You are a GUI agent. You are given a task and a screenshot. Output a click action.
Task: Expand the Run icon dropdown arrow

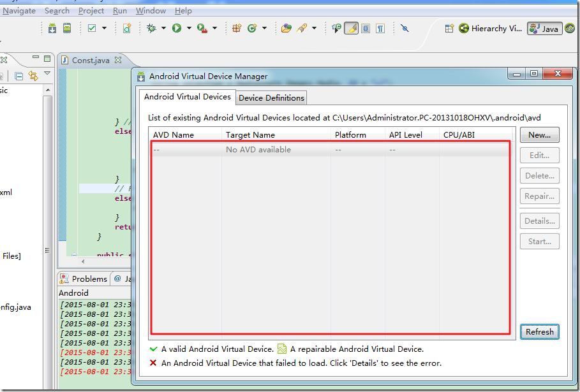[x=189, y=28]
